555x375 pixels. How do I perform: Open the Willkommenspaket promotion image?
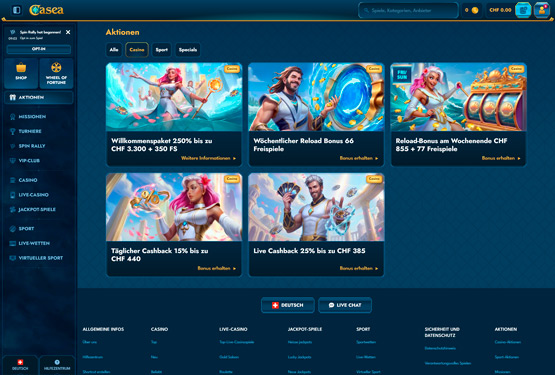174,97
